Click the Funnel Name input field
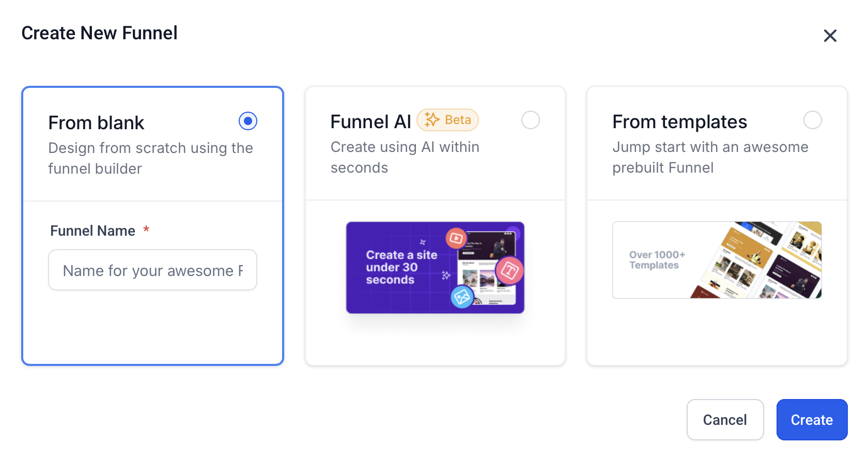The image size is (868, 460). tap(152, 270)
